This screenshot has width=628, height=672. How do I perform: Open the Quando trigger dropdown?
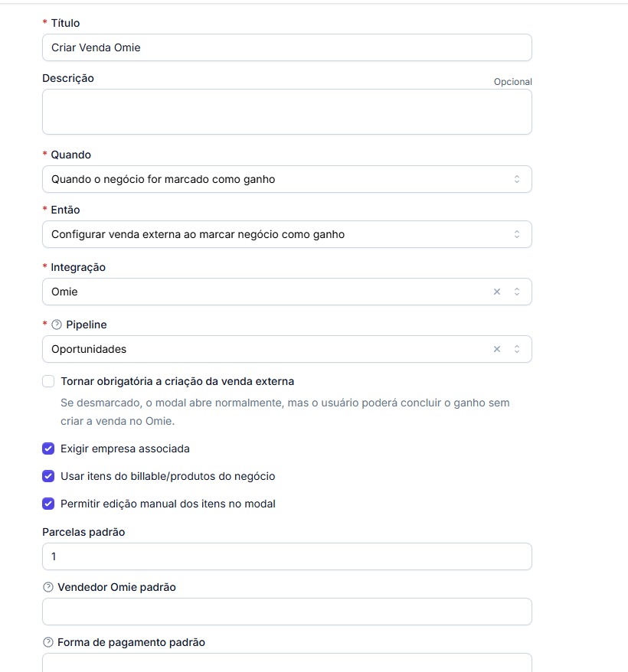point(286,179)
